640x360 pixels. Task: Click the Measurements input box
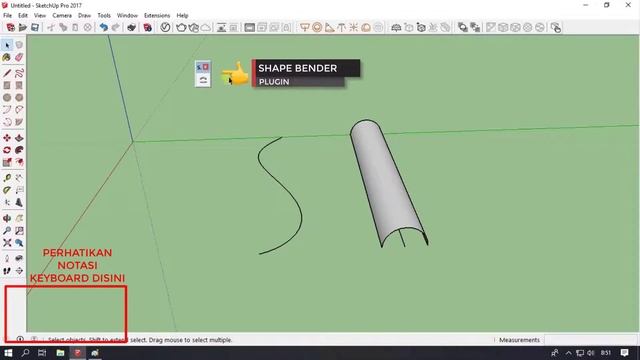(590, 340)
